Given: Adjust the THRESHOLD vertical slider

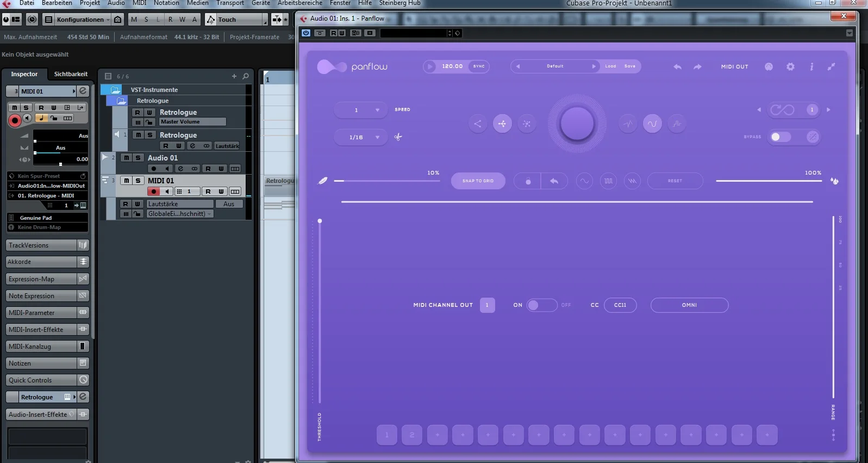Looking at the screenshot, I should coord(320,312).
